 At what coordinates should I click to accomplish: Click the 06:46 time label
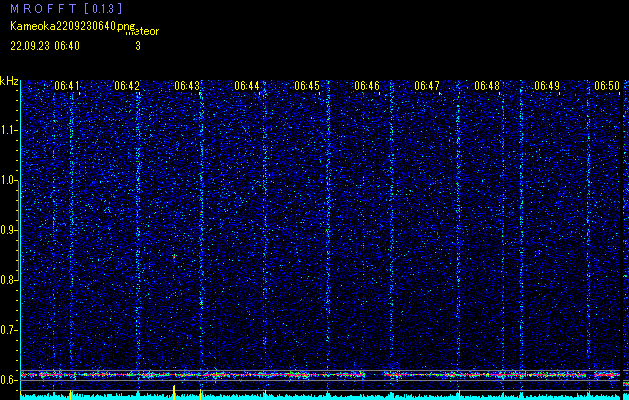coord(367,86)
